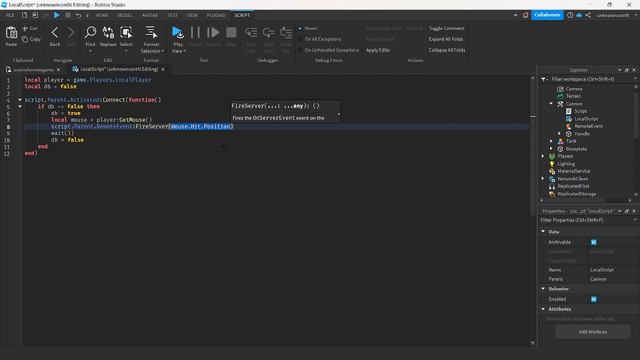640x360 pixels.
Task: Open the FILE menu
Action: [10, 15]
